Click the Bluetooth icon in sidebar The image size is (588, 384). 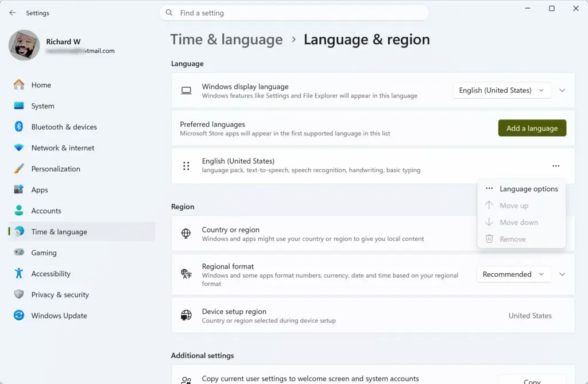click(x=19, y=127)
